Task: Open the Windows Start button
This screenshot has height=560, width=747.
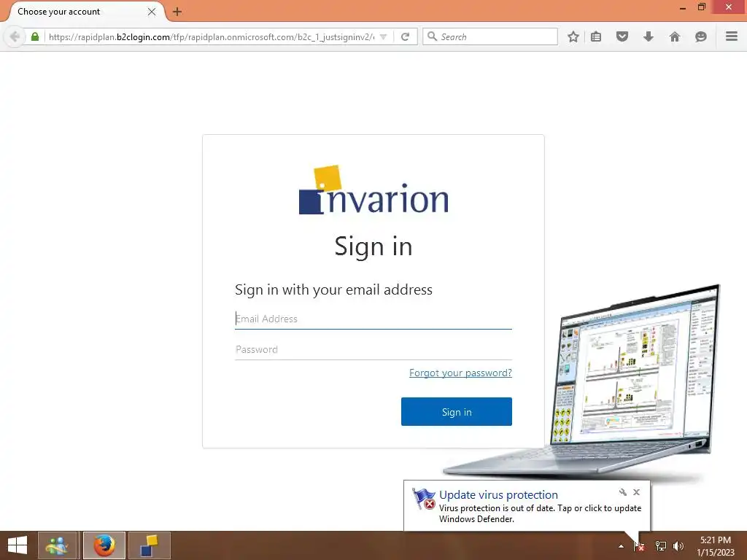Action: 18,545
